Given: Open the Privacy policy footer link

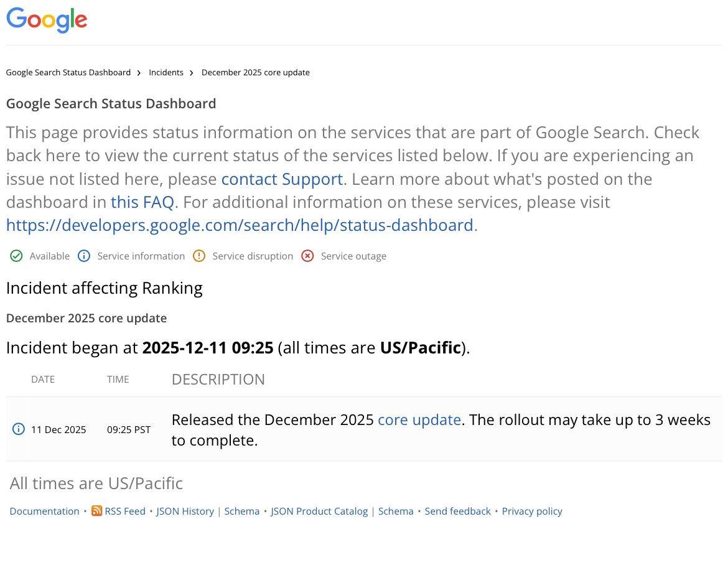Looking at the screenshot, I should coord(532,511).
